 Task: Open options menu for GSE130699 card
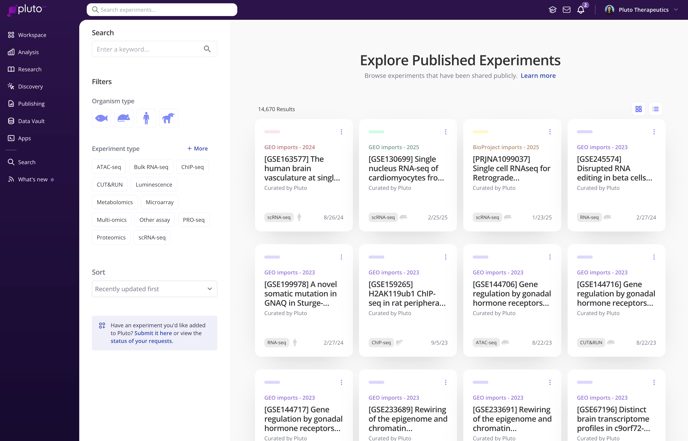[x=445, y=132]
